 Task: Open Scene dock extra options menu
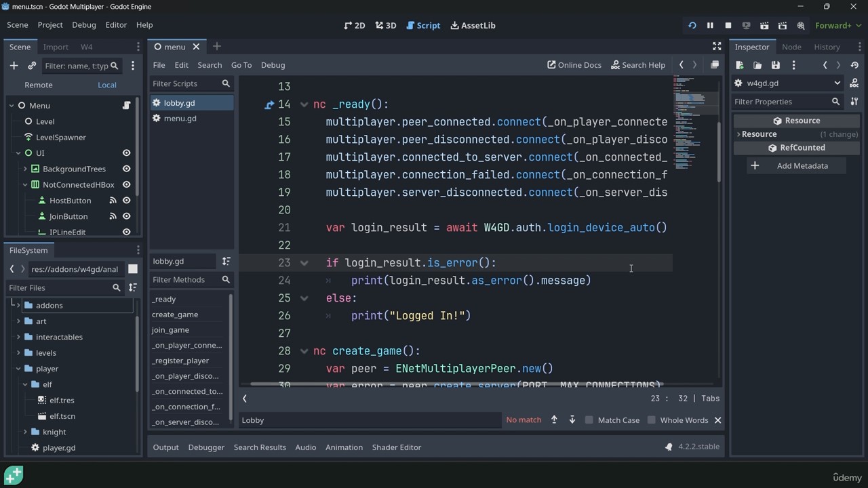click(133, 66)
